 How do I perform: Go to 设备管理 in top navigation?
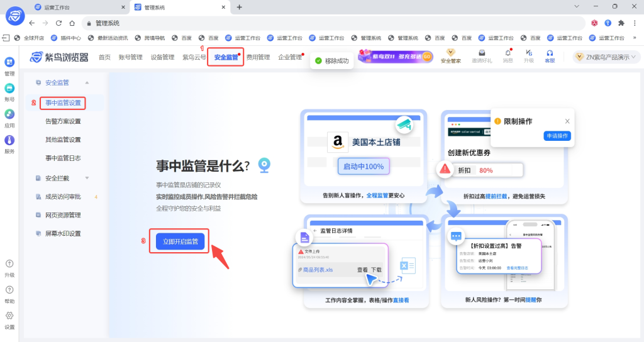(162, 57)
